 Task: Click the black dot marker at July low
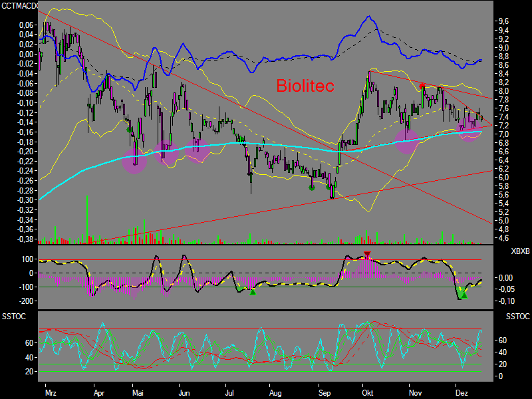pyautogui.click(x=251, y=174)
